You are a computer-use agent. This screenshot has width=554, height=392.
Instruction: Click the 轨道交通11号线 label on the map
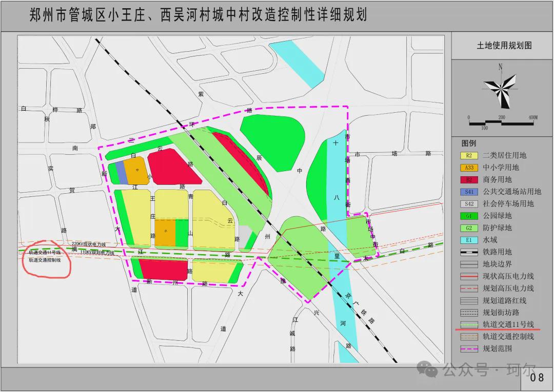(45, 253)
